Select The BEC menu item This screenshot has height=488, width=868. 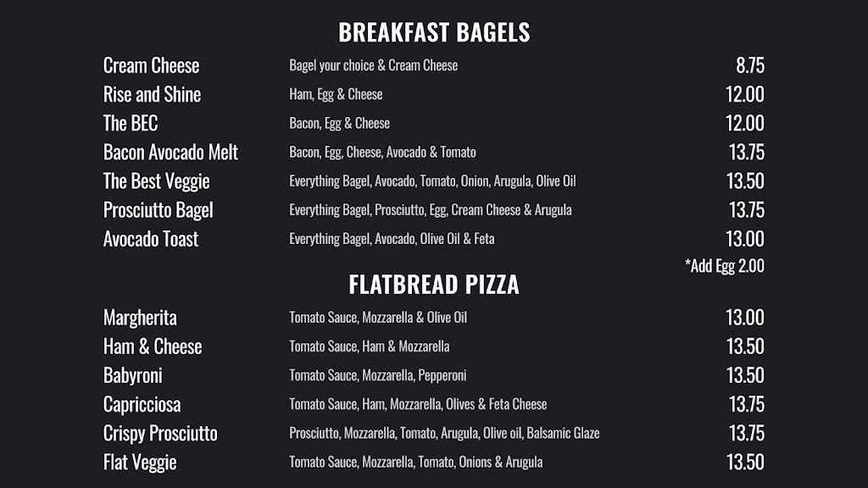[x=131, y=123]
